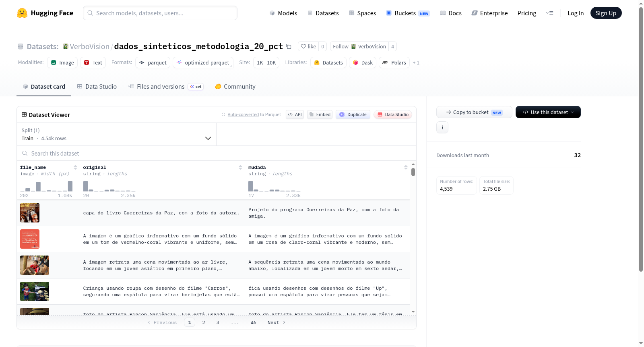Open the child grilling thumbnail
The width and height of the screenshot is (644, 347).
point(35,291)
